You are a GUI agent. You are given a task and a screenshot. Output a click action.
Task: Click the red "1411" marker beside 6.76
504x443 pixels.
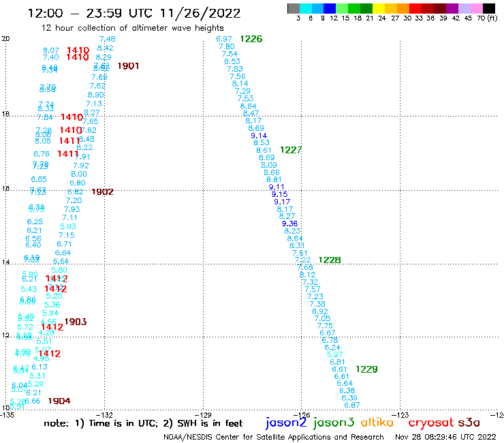point(68,154)
